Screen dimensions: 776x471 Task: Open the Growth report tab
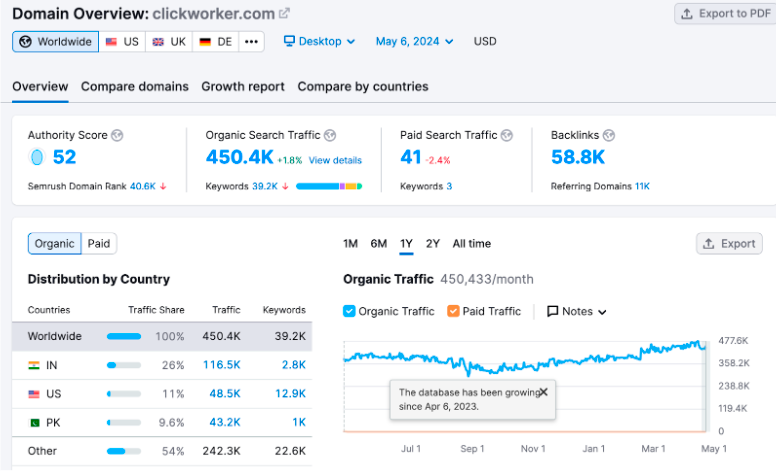tap(243, 87)
